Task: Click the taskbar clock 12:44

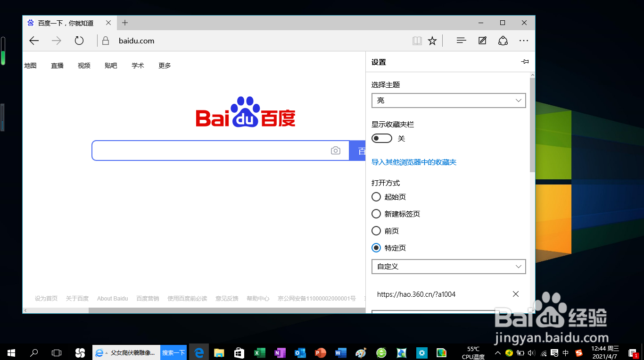Action: tap(604, 352)
